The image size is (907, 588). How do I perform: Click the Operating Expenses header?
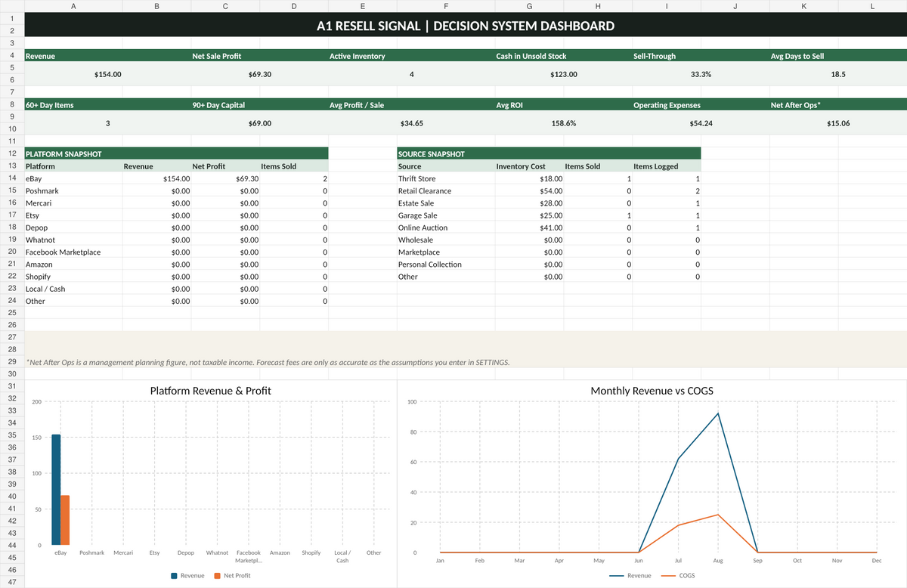point(700,104)
